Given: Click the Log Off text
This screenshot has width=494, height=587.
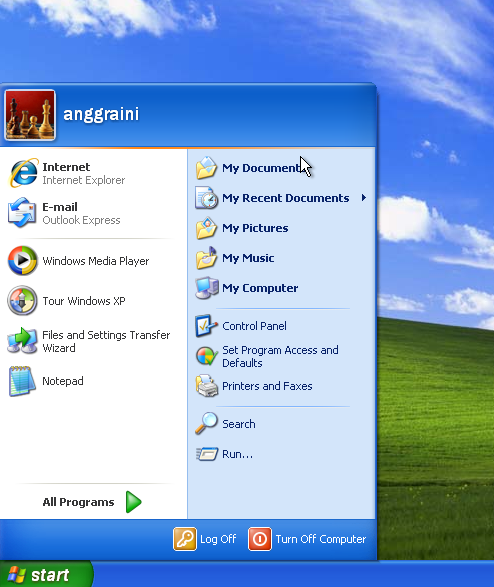Looking at the screenshot, I should [218, 539].
